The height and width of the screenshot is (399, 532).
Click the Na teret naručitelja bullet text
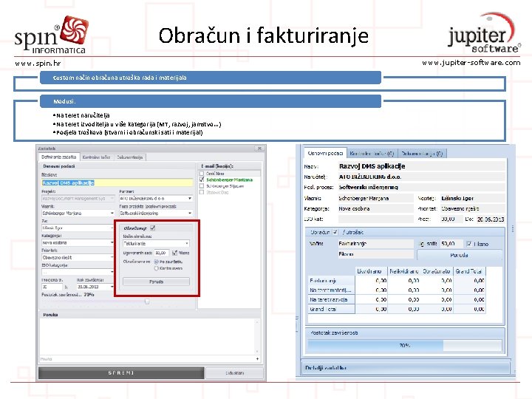(83, 115)
